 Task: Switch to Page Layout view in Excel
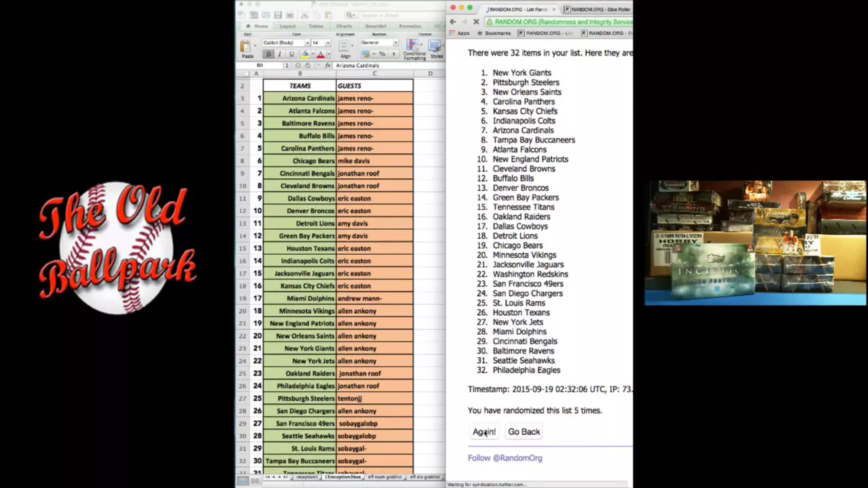255,481
